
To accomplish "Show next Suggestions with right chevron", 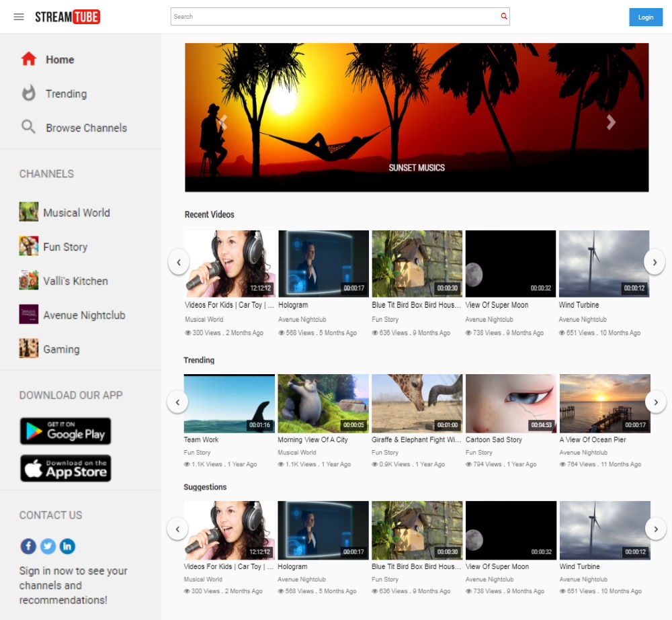I will [x=656, y=529].
